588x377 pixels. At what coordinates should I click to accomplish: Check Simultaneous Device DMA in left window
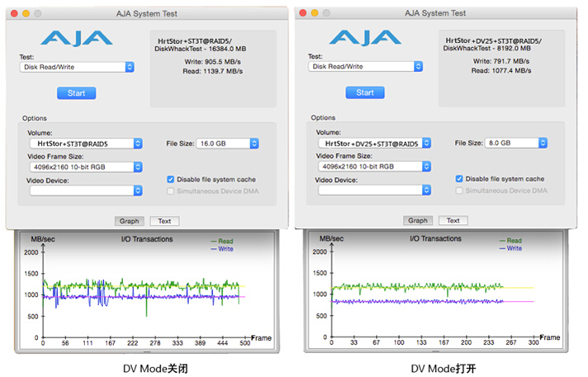pos(171,190)
